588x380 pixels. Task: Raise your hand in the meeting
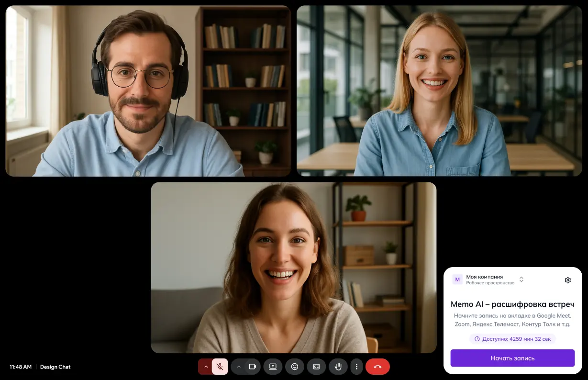[338, 367]
